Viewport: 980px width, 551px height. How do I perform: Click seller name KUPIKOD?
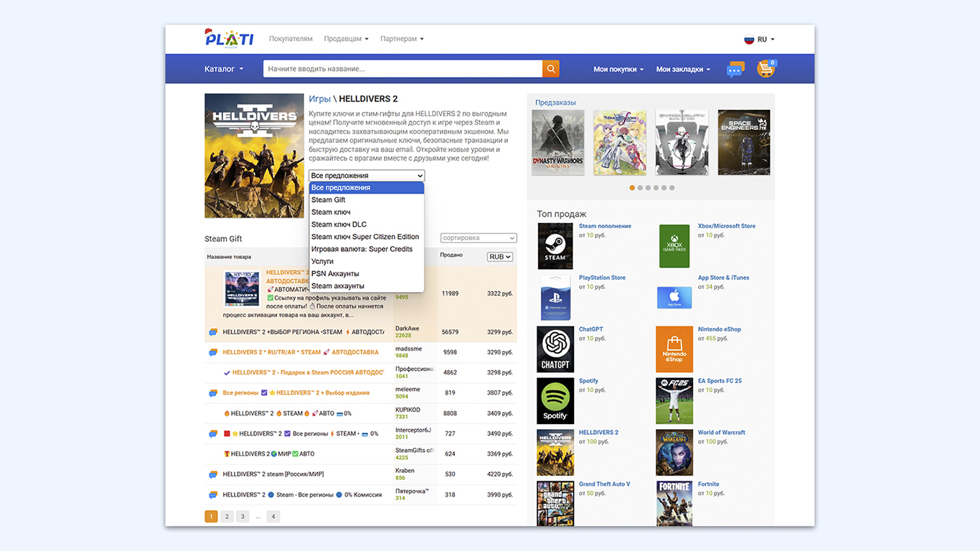click(407, 410)
